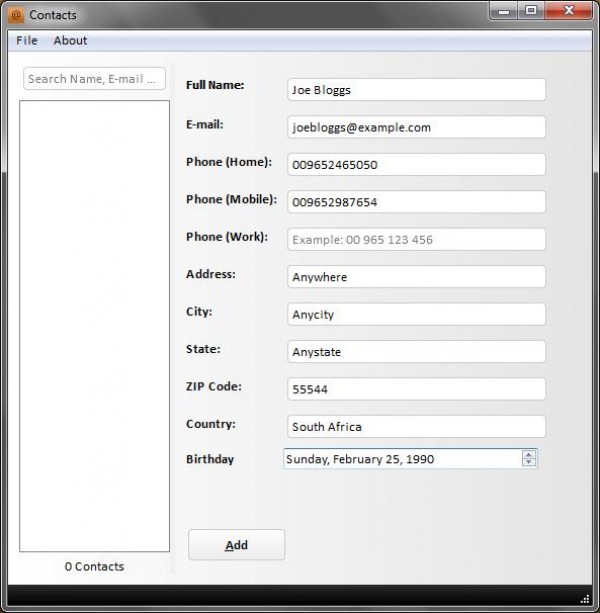
Task: Click the "Address:" label
Action: 211,274
